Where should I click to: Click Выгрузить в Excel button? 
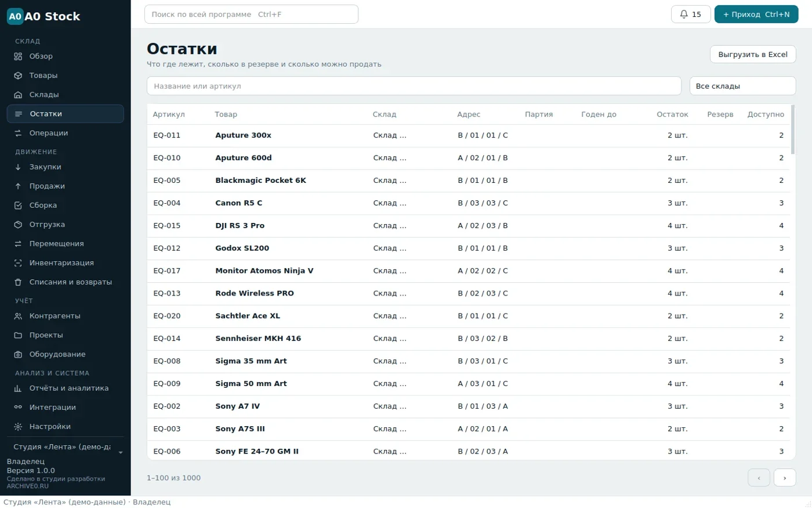753,55
